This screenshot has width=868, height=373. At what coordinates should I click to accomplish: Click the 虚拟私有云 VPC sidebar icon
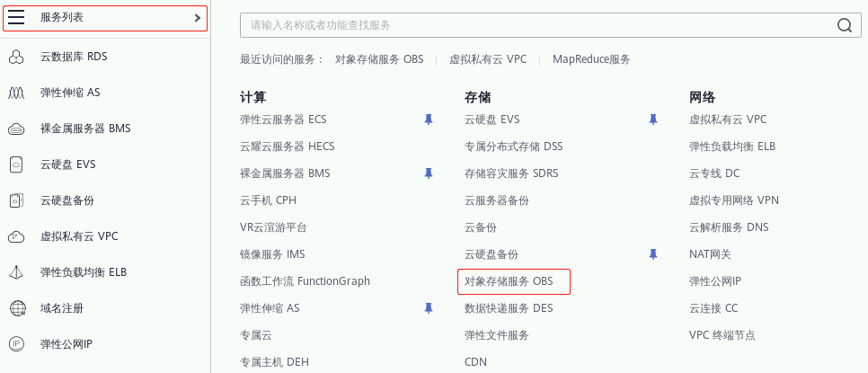tap(16, 236)
